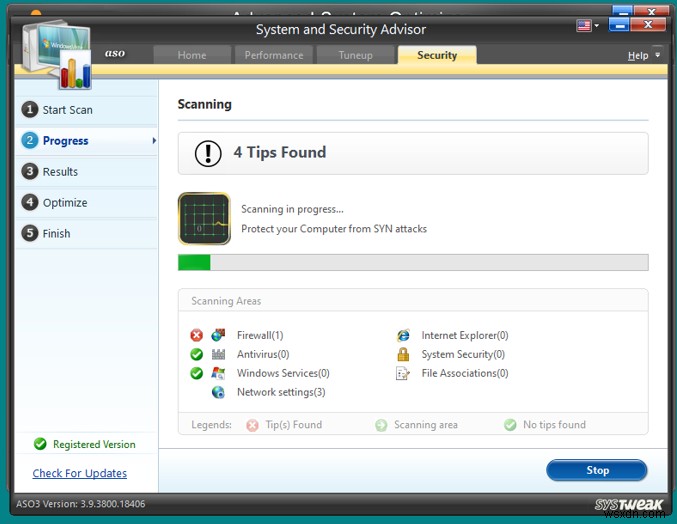677x524 pixels.
Task: Open the Tuneup tab
Action: pos(355,55)
